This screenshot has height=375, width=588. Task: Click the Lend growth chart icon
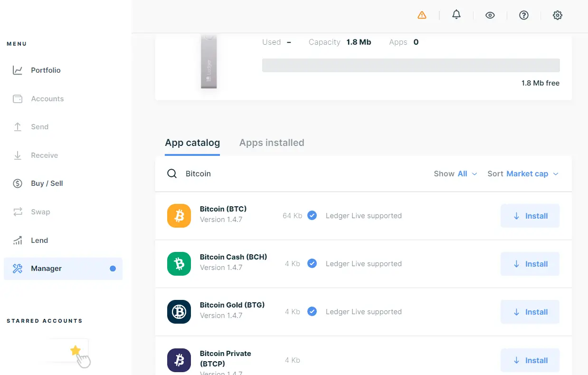(x=18, y=240)
